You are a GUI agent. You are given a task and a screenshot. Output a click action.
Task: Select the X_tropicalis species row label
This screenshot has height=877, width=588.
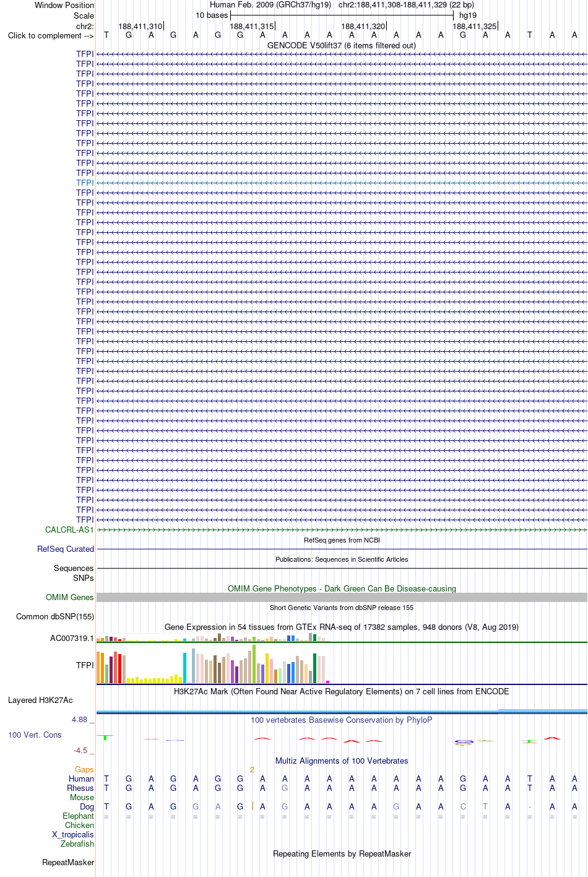(x=73, y=834)
